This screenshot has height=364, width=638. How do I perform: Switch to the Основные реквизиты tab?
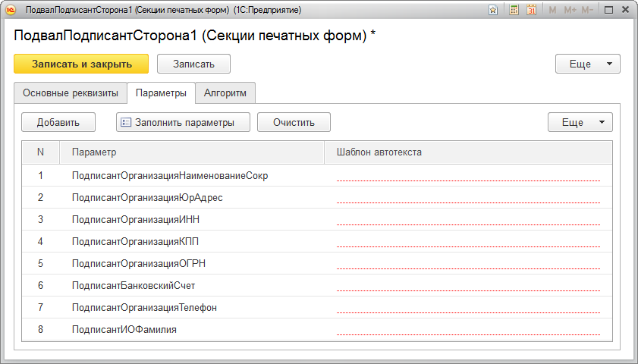(71, 93)
